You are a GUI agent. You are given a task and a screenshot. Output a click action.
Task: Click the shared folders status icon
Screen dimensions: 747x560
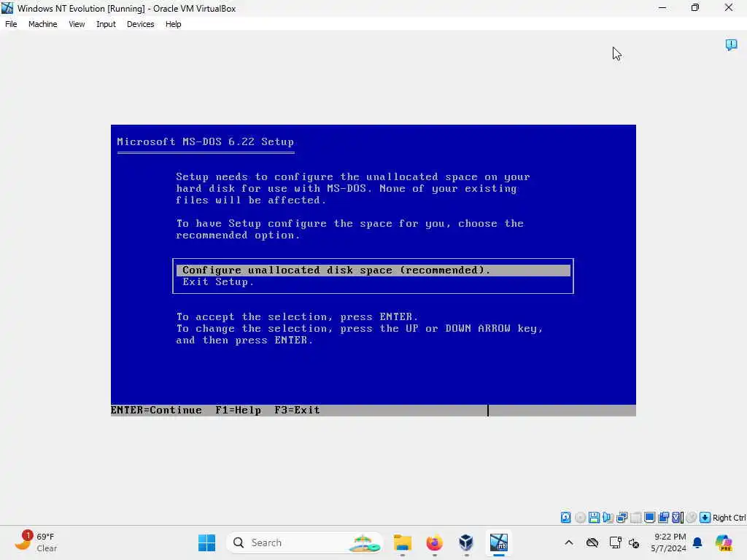pyautogui.click(x=663, y=517)
